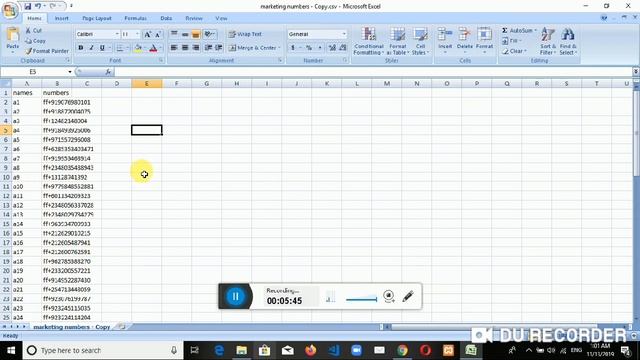640x360 pixels.
Task: Toggle Wrap Text
Action: pos(245,34)
